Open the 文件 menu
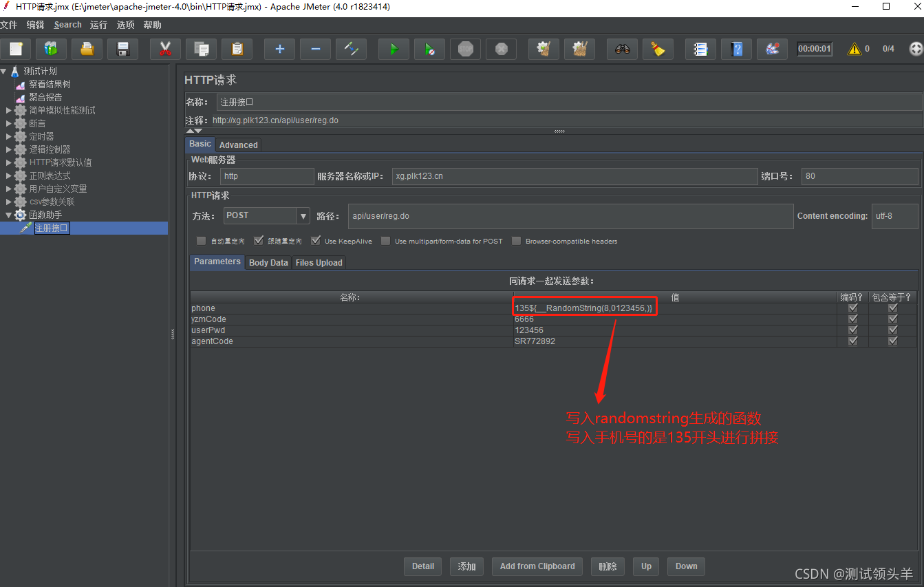Screen dimensions: 924x587 (x=8, y=25)
